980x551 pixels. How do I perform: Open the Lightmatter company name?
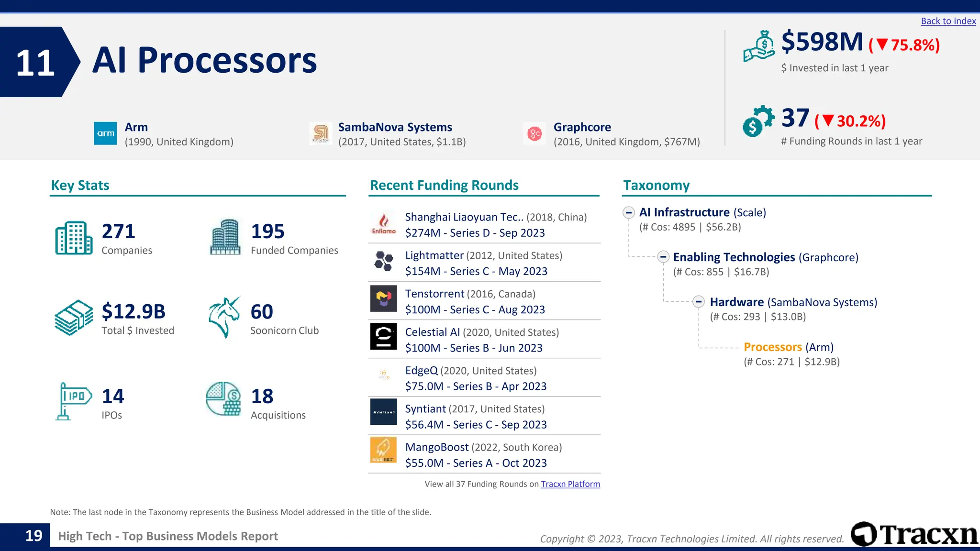(x=434, y=255)
